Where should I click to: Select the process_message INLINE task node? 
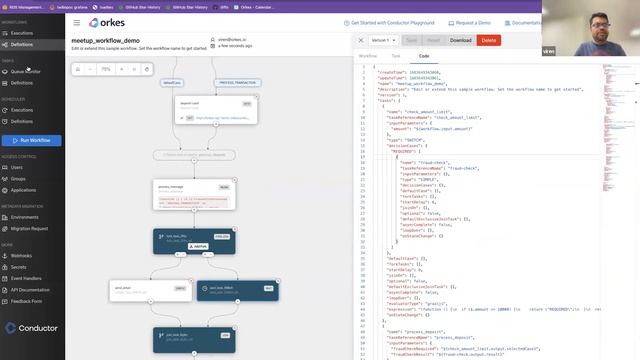pos(194,195)
